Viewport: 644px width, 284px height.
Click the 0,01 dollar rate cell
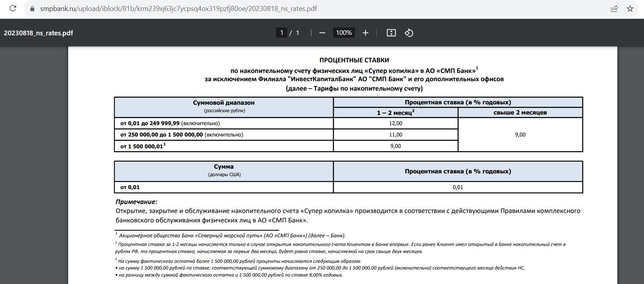458,187
